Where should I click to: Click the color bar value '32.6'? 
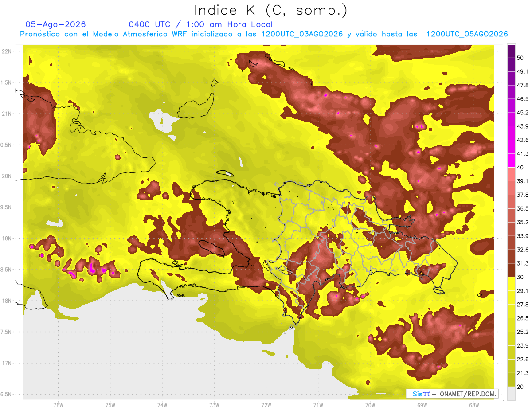point(523,250)
